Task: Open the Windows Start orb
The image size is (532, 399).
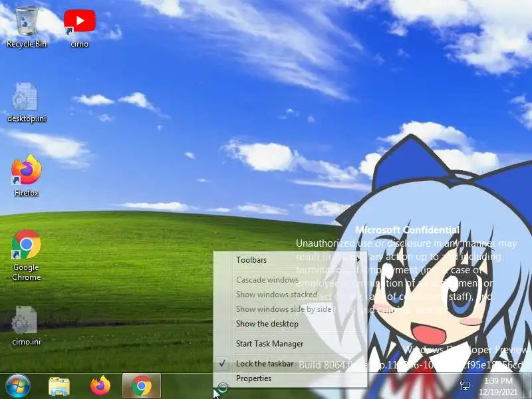Action: (18, 386)
